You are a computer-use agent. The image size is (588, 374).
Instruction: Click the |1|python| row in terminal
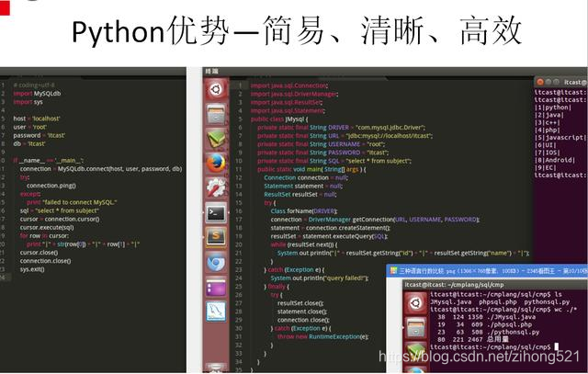[553, 108]
